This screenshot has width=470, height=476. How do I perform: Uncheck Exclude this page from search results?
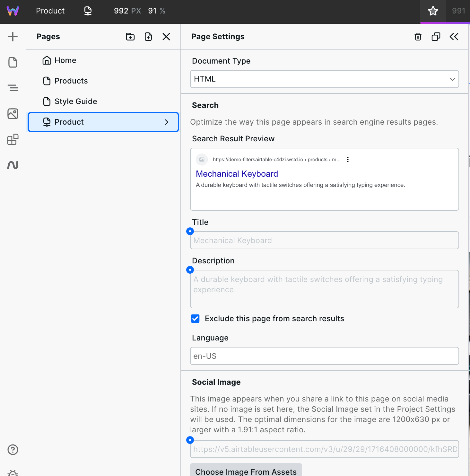coord(195,319)
